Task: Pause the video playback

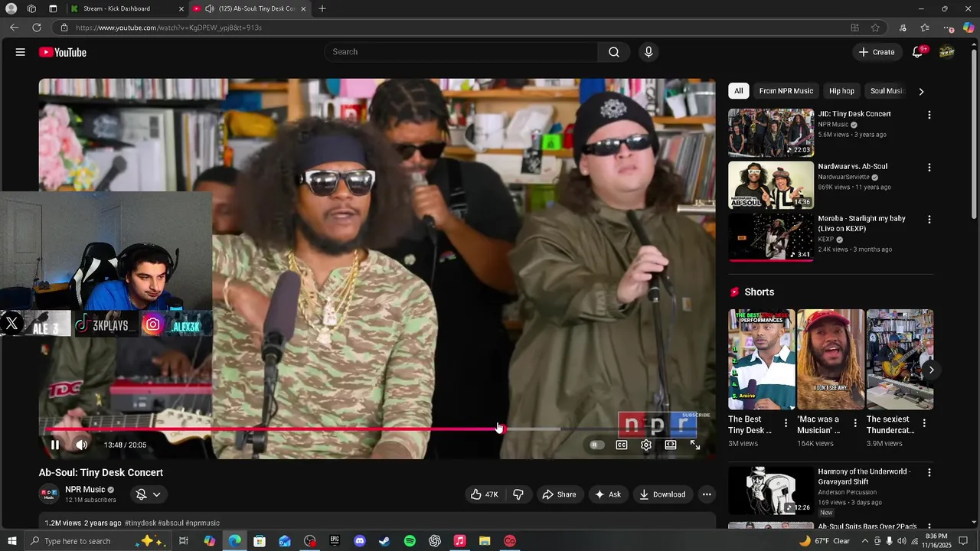Action: tap(55, 445)
